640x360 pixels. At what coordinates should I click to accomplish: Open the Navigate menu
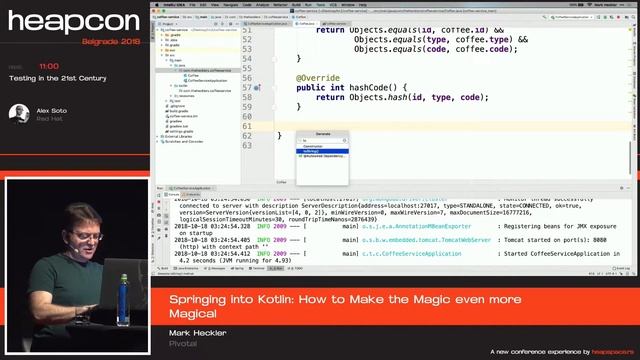point(231,5)
